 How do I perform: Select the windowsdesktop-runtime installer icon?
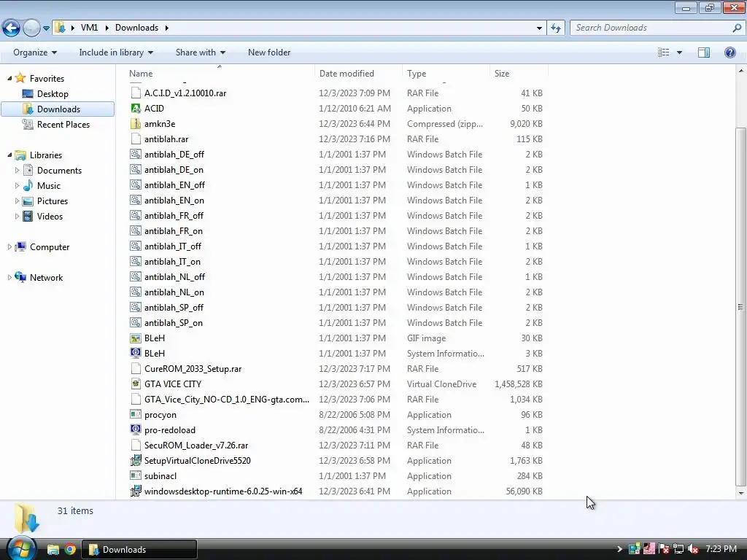pyautogui.click(x=136, y=491)
